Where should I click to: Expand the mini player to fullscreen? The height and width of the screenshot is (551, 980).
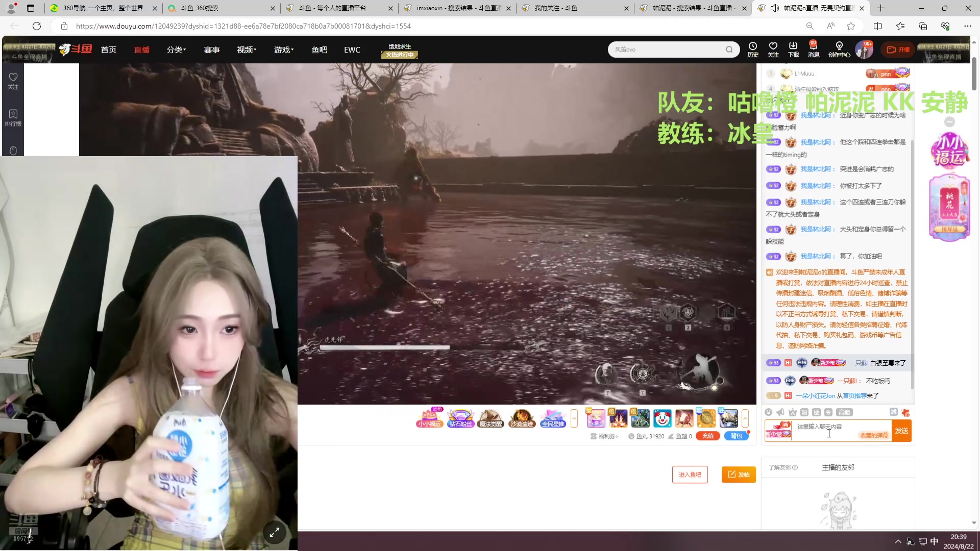coord(274,532)
